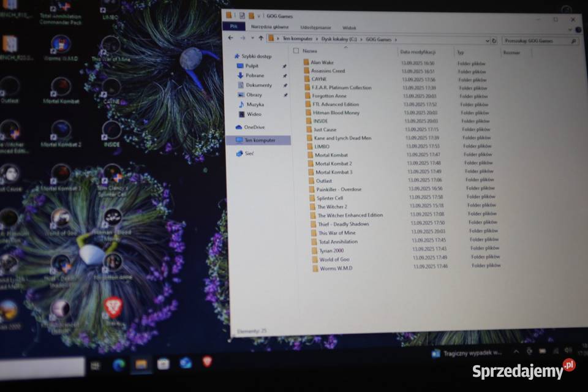Refresh the GOG Games folder view
This screenshot has height=392, width=588.
(494, 40)
